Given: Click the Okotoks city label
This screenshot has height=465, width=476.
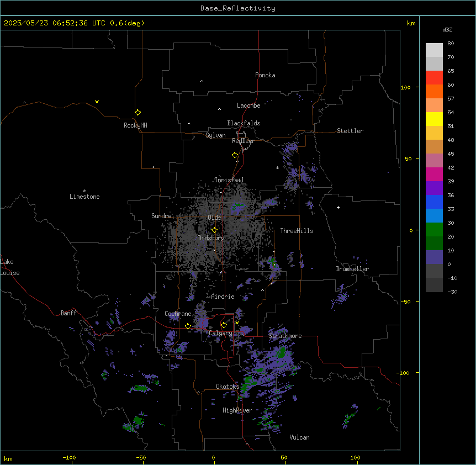Looking at the screenshot, I should click(x=228, y=387).
